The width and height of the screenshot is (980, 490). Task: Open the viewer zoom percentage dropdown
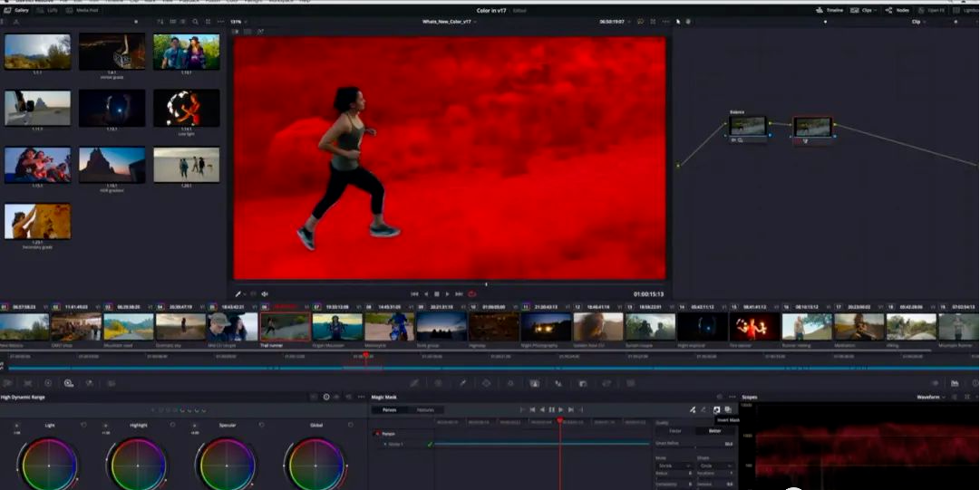click(x=238, y=22)
